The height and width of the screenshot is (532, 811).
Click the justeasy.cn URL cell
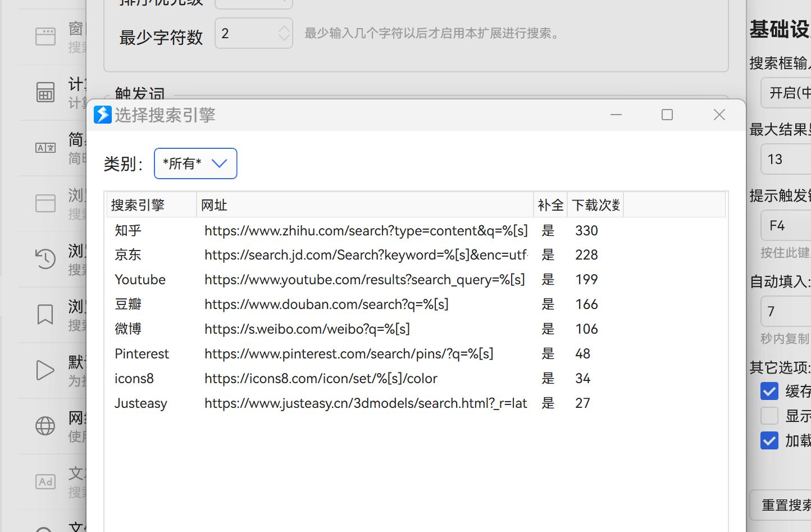(x=366, y=403)
